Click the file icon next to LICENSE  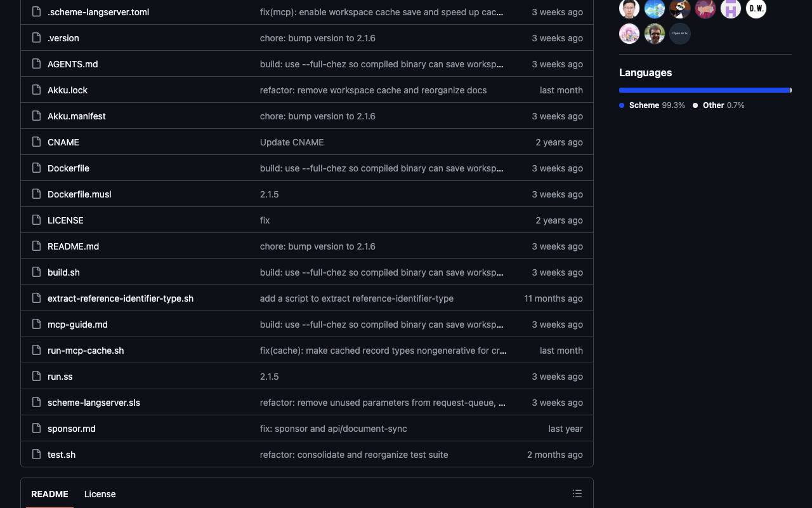coord(37,220)
